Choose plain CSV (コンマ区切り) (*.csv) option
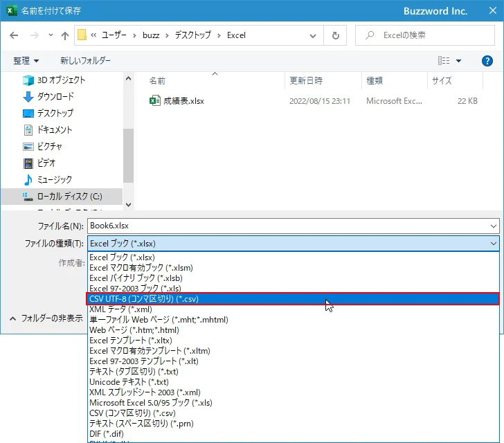This screenshot has height=443, width=504. point(293,413)
